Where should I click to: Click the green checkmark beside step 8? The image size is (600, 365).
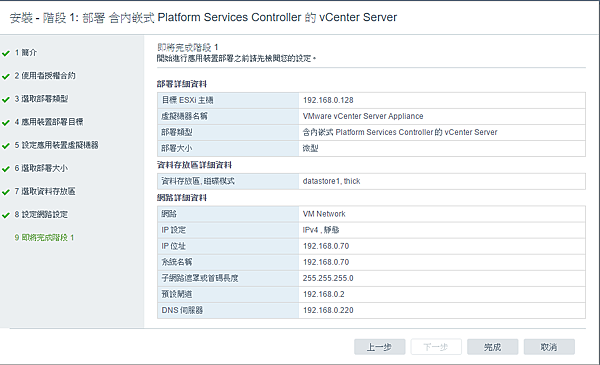[6, 215]
